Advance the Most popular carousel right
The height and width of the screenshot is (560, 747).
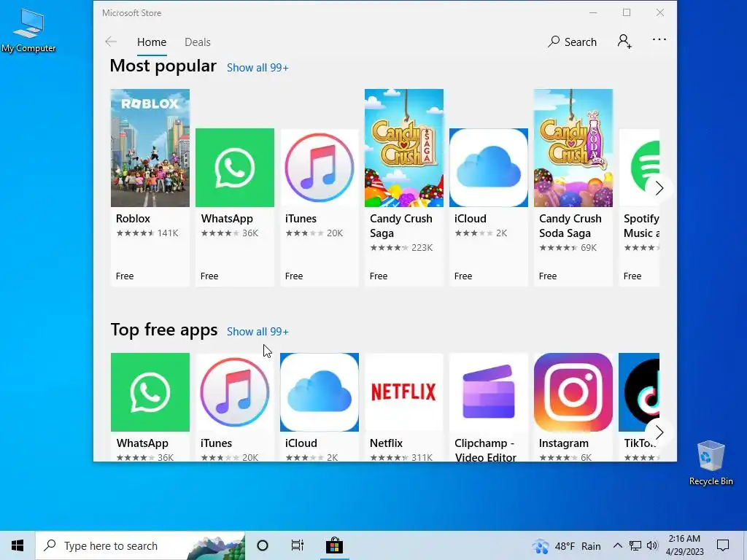659,188
